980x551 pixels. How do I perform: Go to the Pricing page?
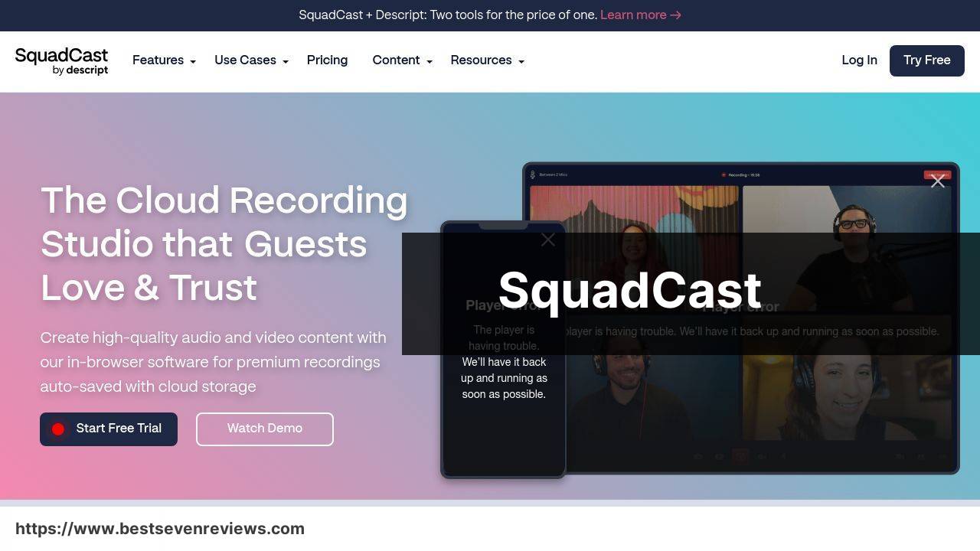pyautogui.click(x=327, y=60)
